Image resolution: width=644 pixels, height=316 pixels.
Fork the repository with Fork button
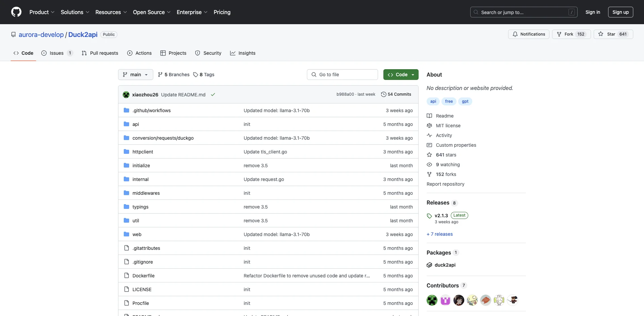click(x=571, y=34)
